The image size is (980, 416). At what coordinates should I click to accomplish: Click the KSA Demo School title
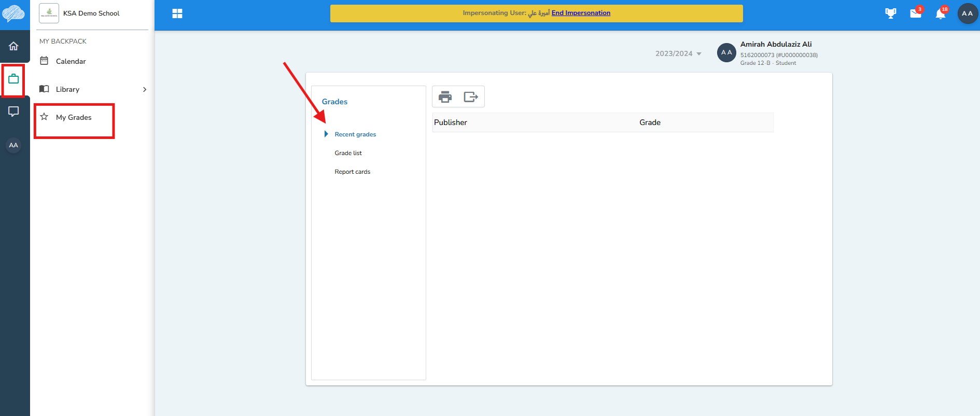[x=91, y=13]
